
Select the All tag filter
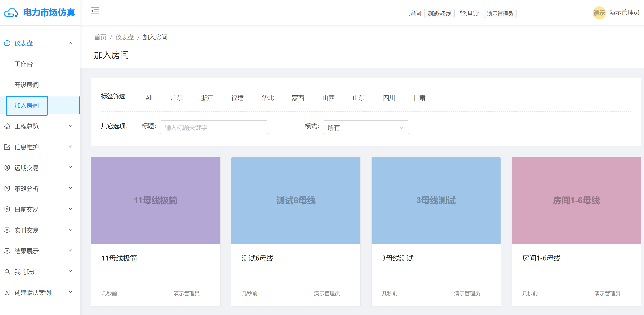coord(149,98)
